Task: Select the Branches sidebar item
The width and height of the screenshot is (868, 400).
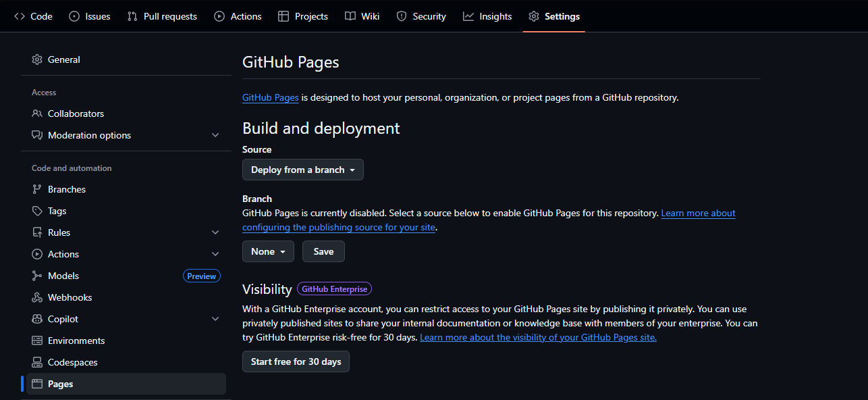Action: (x=66, y=189)
